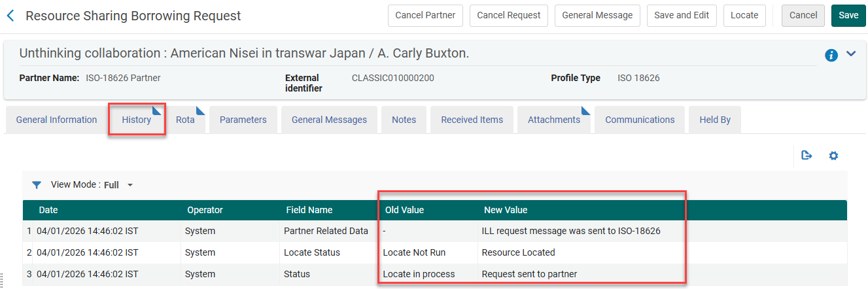Click 'Request sent to partner' value
The height and width of the screenshot is (289, 868).
click(x=529, y=274)
